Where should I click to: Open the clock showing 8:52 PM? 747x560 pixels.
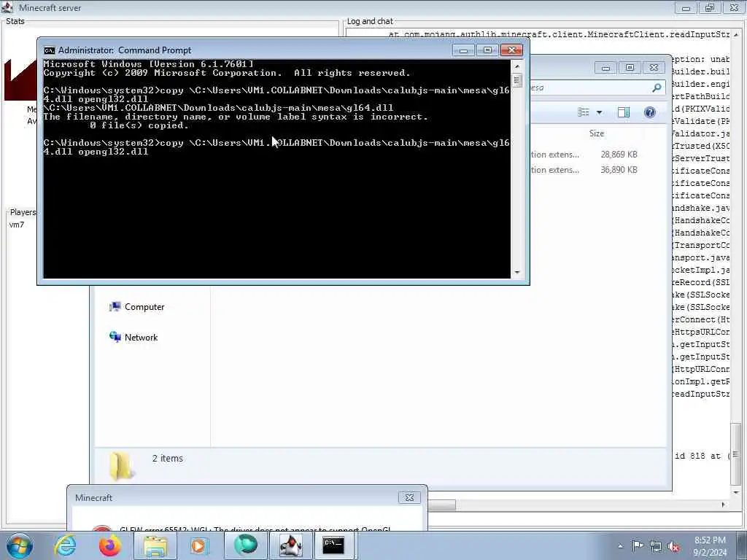pyautogui.click(x=710, y=546)
